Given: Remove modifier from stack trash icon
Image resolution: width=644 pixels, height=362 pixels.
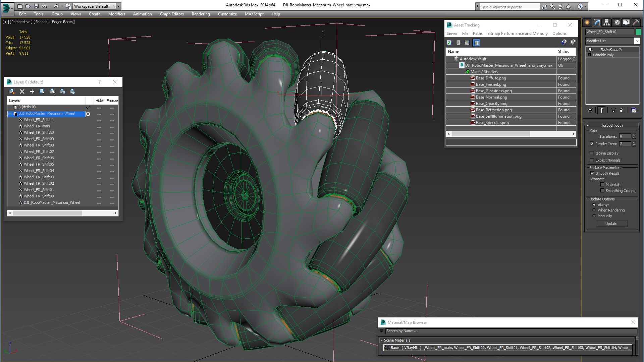Looking at the screenshot, I should coord(621,110).
